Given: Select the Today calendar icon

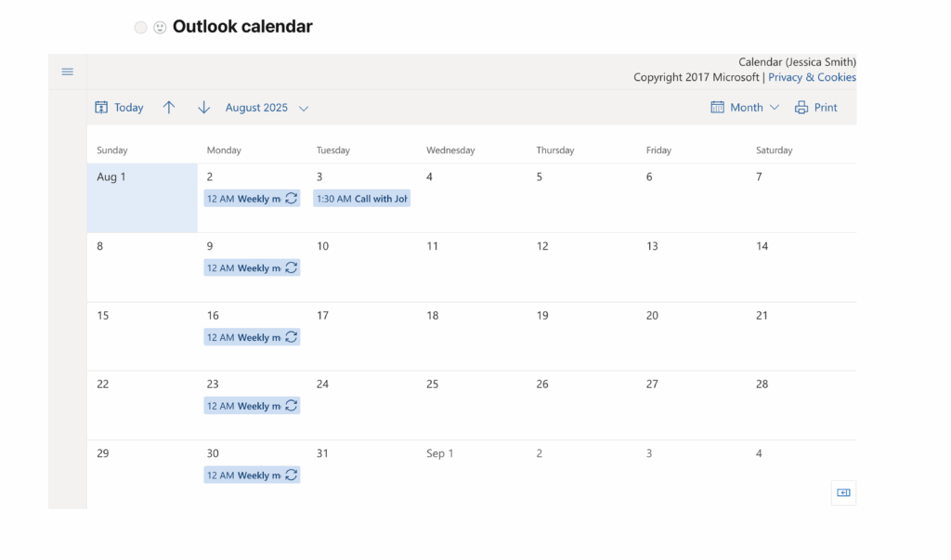Looking at the screenshot, I should coord(101,107).
